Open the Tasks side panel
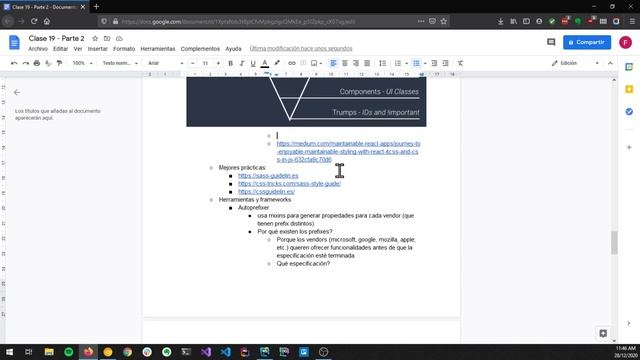 click(629, 111)
